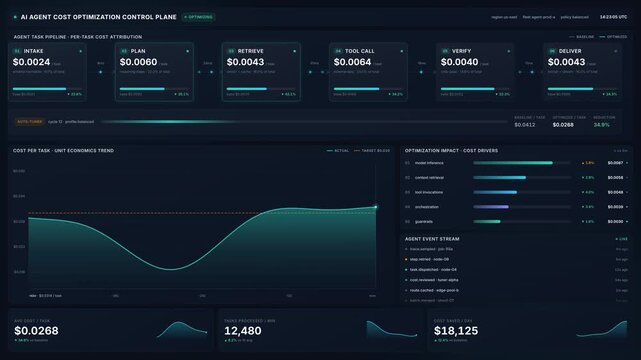The image size is (641, 360).
Task: Click the 03 badge on the RETRIEVE card
Action: 231,51
